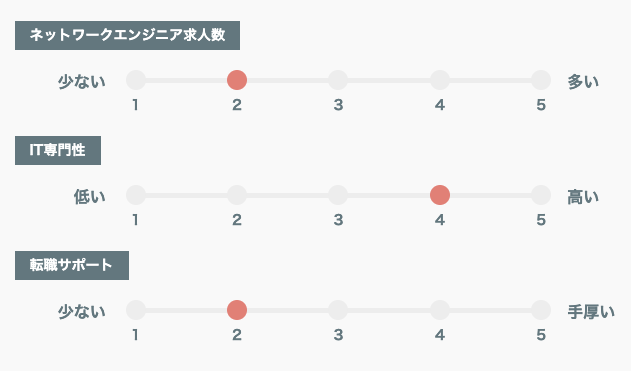Click the IT専門性 heading label
The width and height of the screenshot is (631, 371).
pos(58,150)
